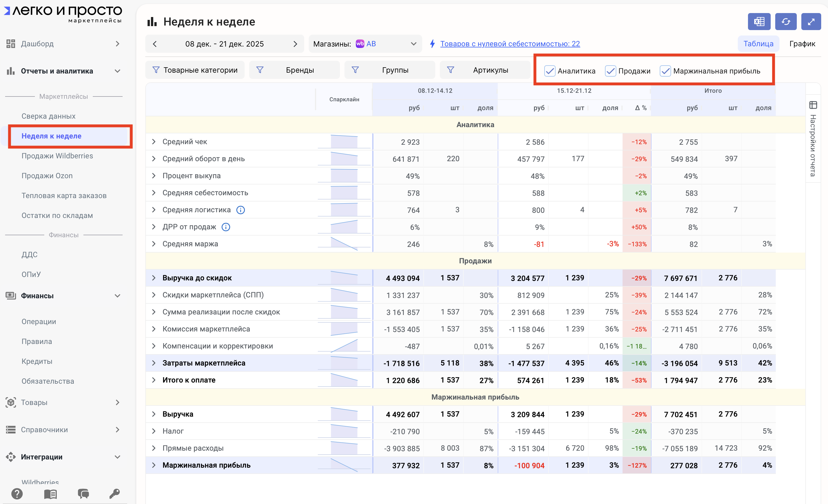Viewport: 828px width, 504px height.
Task: Open chat support icon in sidebar
Action: (x=83, y=493)
